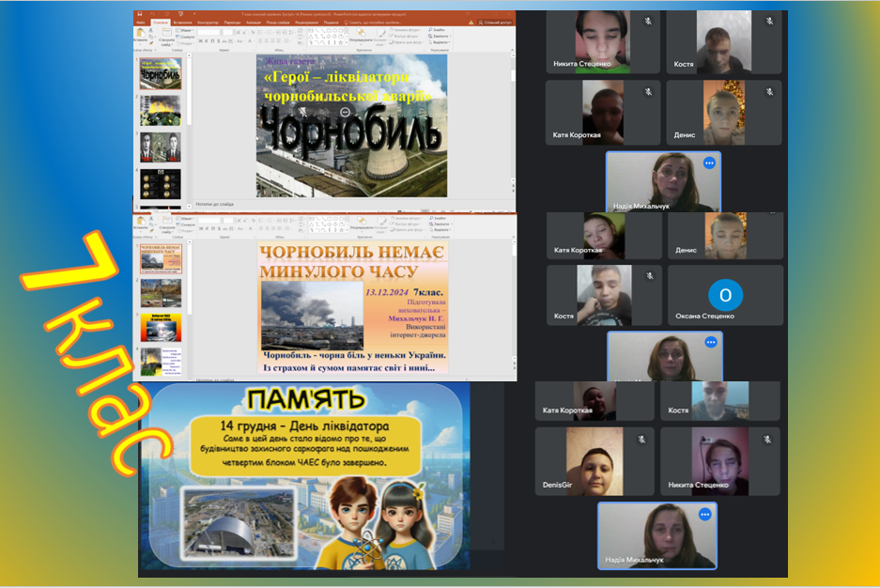Viewport: 880px width, 588px height.
Task: Click Вставити paste icon in lower PowerPoint
Action: click(x=140, y=221)
